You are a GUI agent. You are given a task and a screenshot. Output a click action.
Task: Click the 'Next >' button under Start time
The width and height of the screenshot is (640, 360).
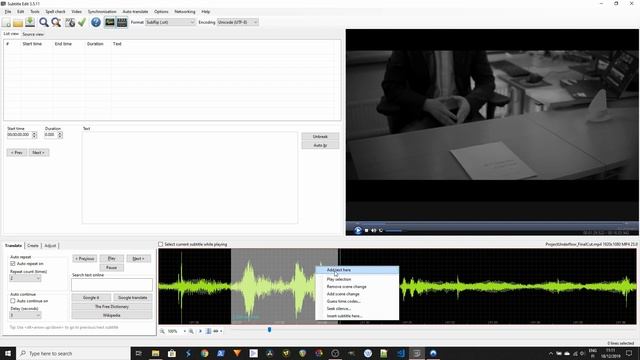coord(38,153)
